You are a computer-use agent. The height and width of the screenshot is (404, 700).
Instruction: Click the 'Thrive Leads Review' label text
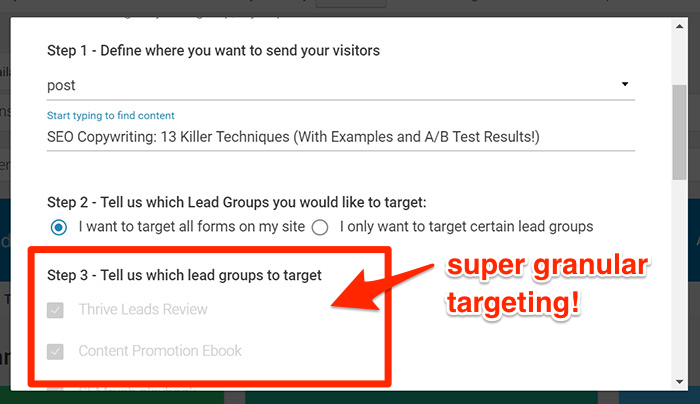pyautogui.click(x=143, y=310)
